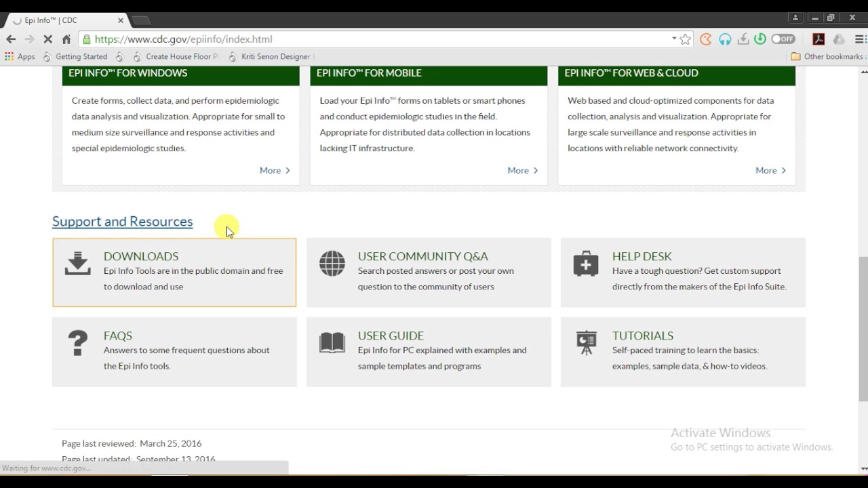
Task: Open USER COMMUNITY Q&A title
Action: coord(423,256)
